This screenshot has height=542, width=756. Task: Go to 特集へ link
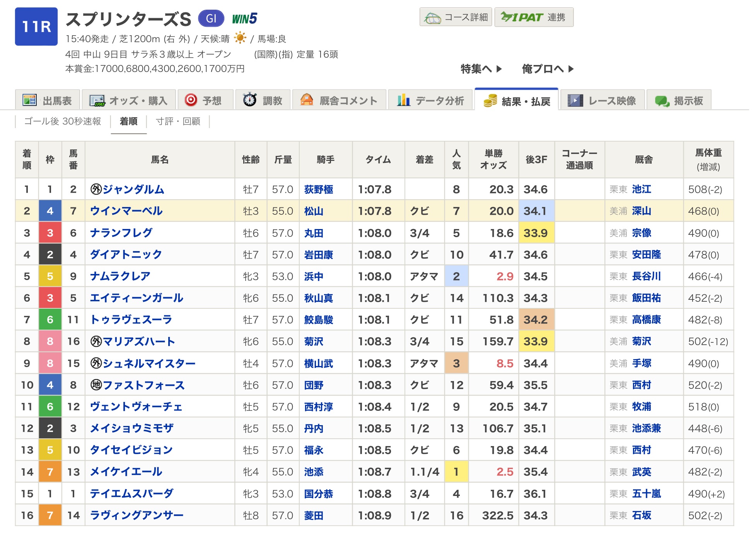pyautogui.click(x=481, y=69)
